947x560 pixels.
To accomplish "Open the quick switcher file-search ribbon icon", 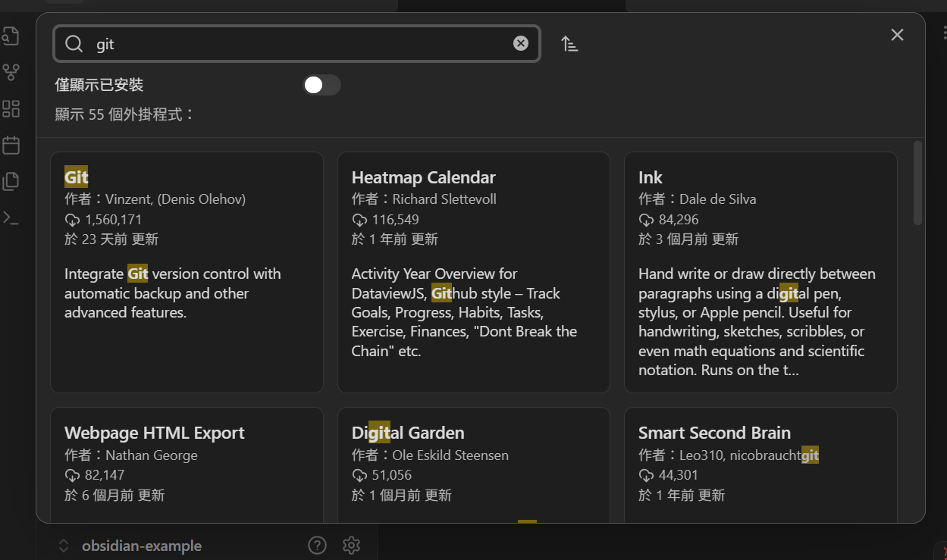I will 11,36.
